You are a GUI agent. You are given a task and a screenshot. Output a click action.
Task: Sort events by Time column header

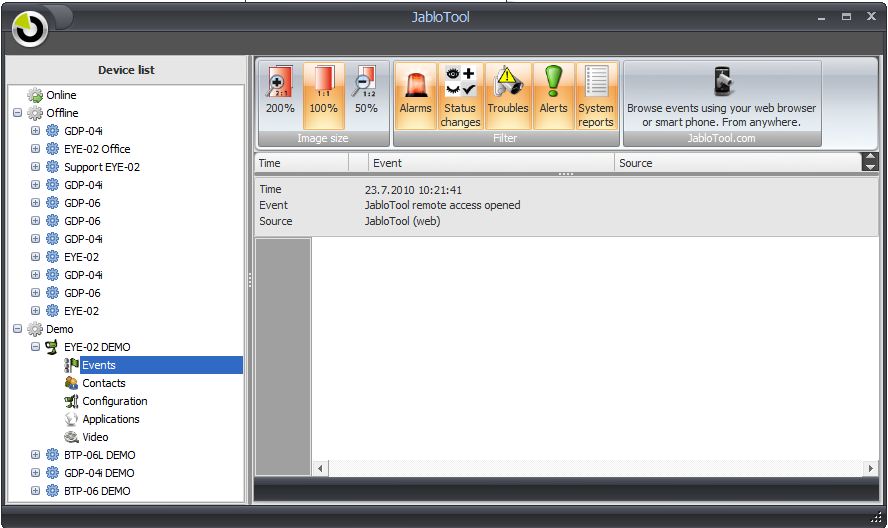(300, 163)
